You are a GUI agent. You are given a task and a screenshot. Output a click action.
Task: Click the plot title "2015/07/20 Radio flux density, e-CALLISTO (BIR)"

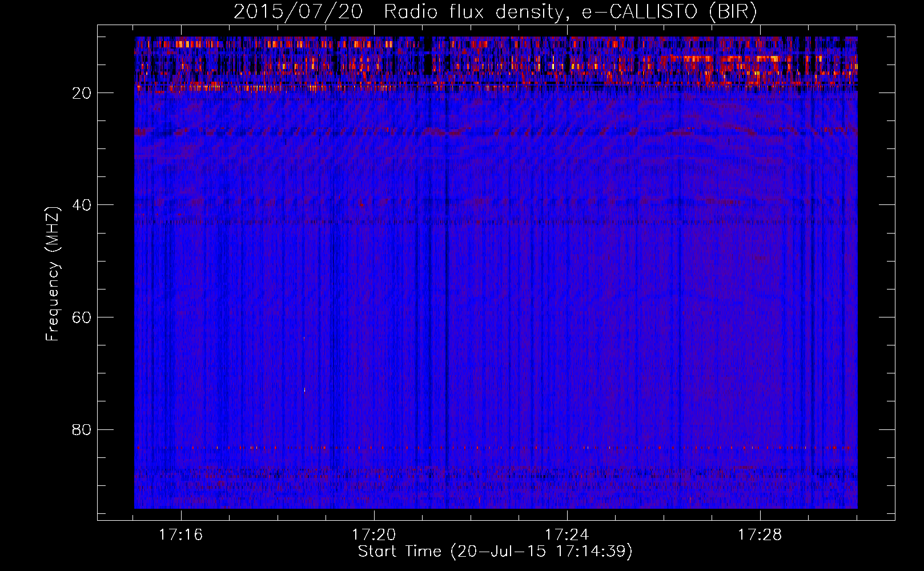point(495,12)
